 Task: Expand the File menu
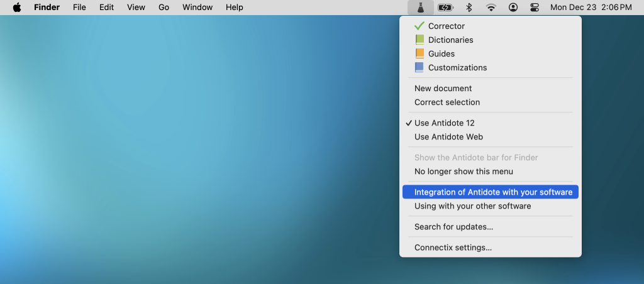pos(79,8)
